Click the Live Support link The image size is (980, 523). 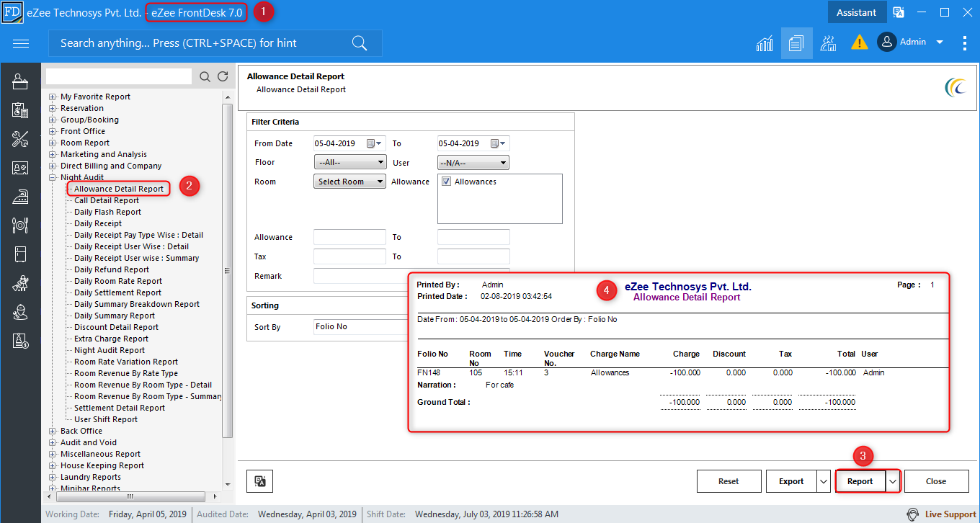tap(950, 514)
